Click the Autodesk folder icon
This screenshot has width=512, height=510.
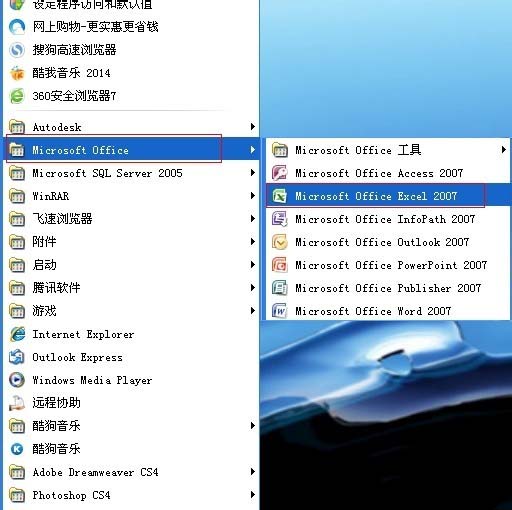pos(17,127)
